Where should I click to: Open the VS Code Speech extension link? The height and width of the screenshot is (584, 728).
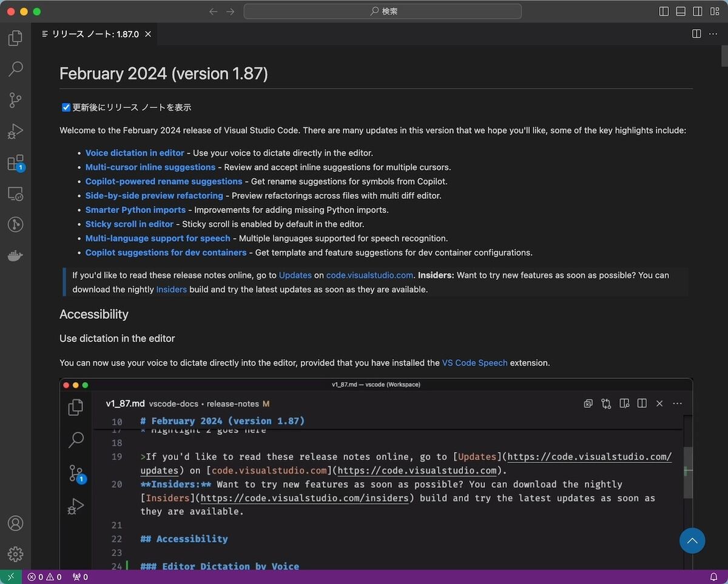tap(475, 363)
